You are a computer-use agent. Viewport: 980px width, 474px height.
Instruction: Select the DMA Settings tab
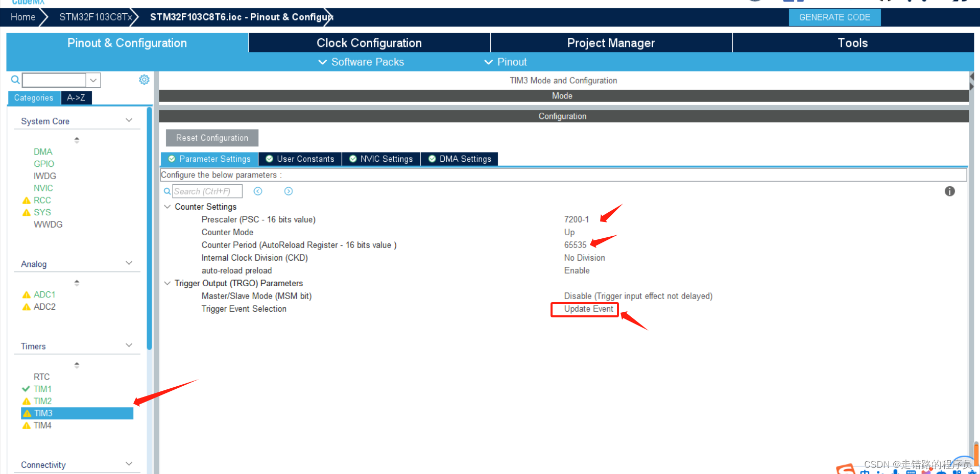(459, 159)
